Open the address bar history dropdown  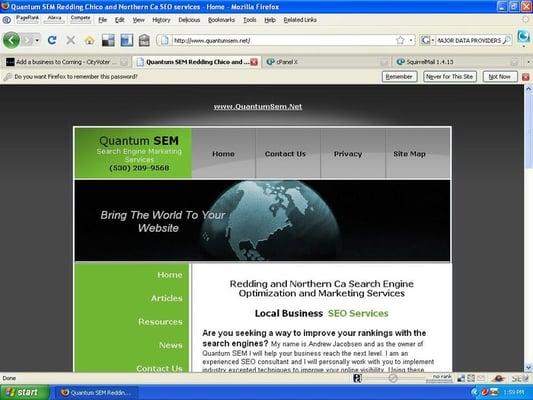tap(411, 40)
